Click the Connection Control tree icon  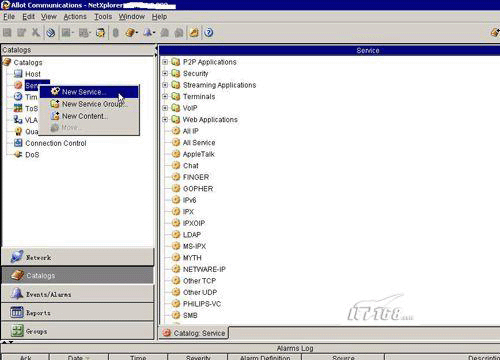(18, 143)
